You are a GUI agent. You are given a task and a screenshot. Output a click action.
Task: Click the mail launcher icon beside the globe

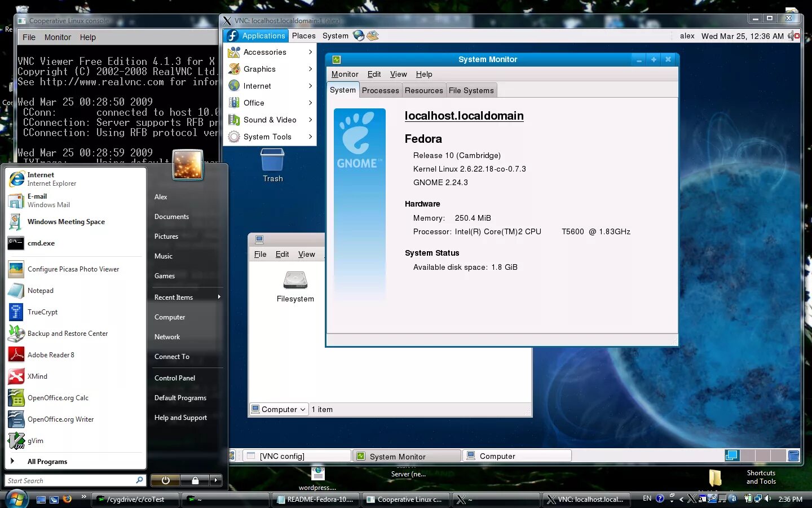(373, 36)
